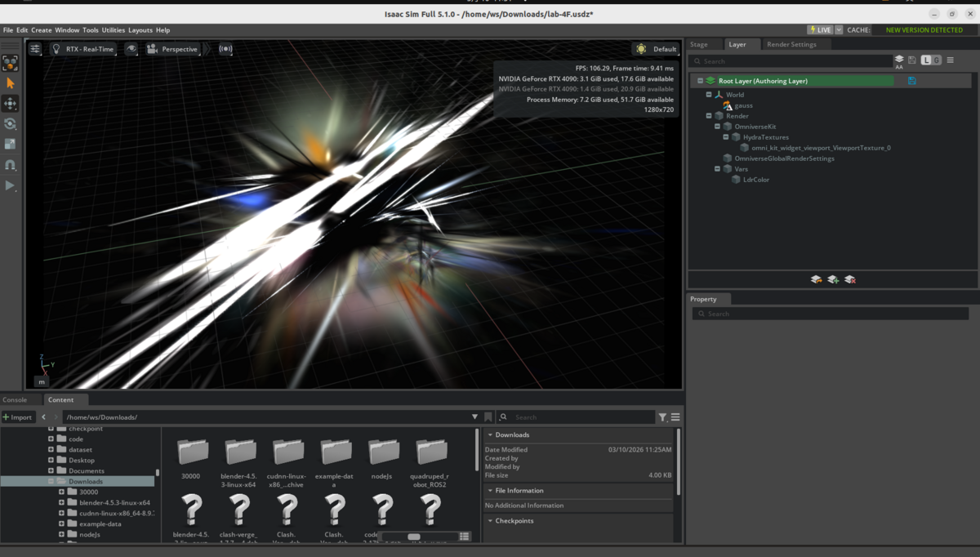Toggle the L local layer mode button
Screen dimensions: 980x557
click(x=926, y=60)
